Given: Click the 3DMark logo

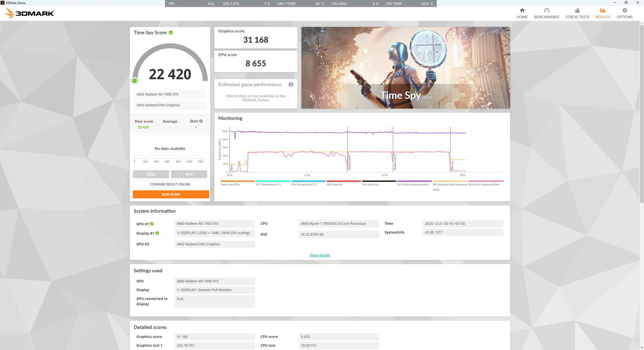Looking at the screenshot, I should tap(30, 13).
